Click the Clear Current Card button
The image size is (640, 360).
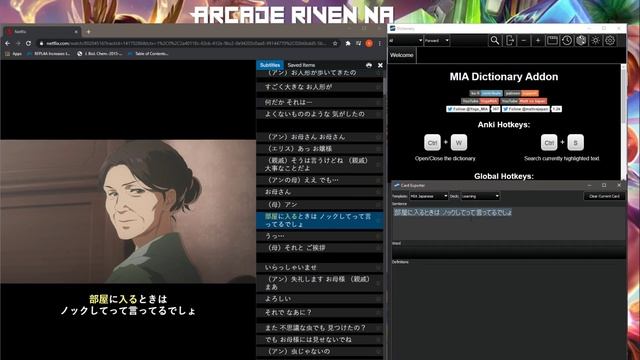(x=604, y=196)
